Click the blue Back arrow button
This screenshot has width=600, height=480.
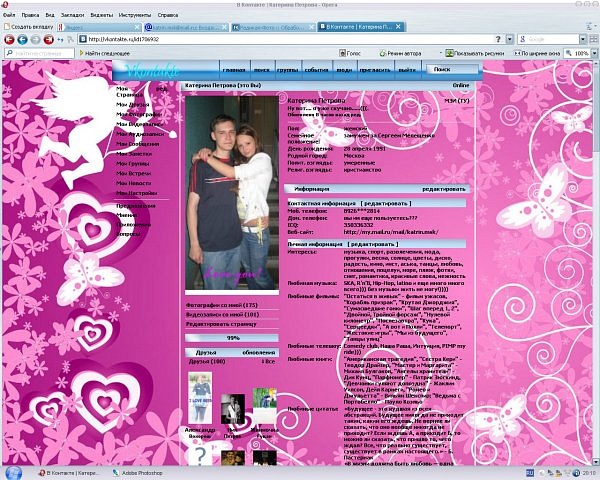[x=22, y=39]
